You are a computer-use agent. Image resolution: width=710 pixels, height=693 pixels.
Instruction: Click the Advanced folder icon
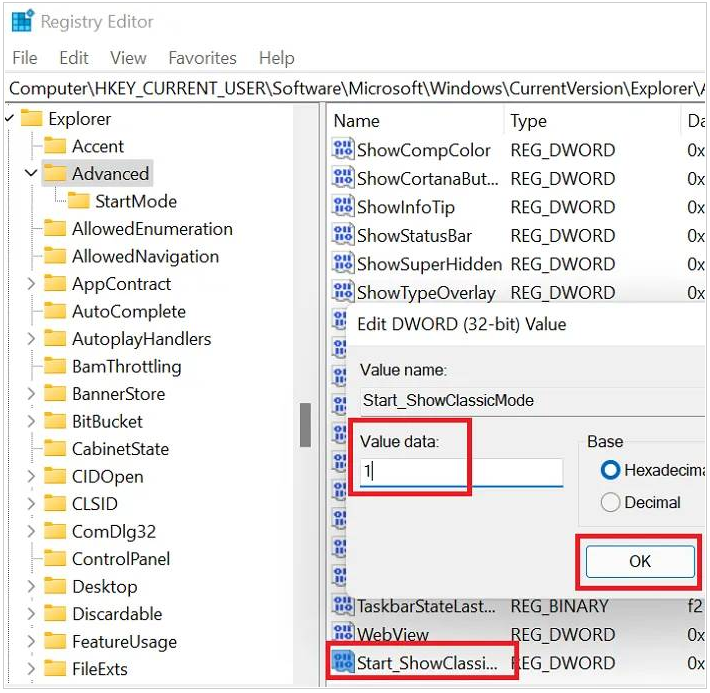coord(55,173)
